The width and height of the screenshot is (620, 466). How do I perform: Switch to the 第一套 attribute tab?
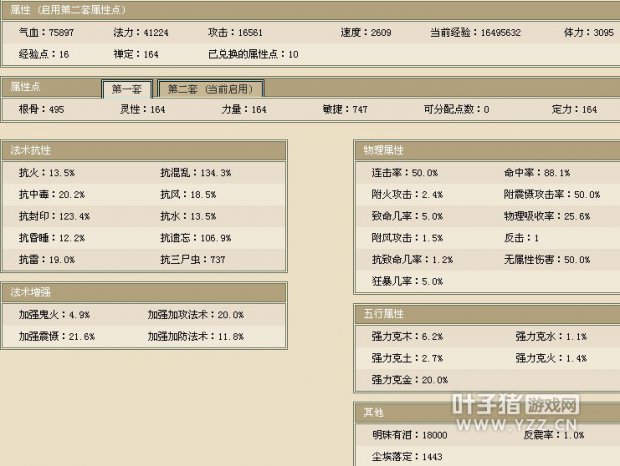tap(126, 89)
